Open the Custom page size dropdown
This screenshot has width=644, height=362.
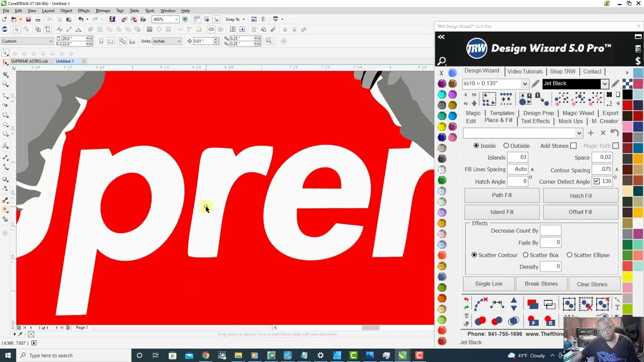click(51, 41)
